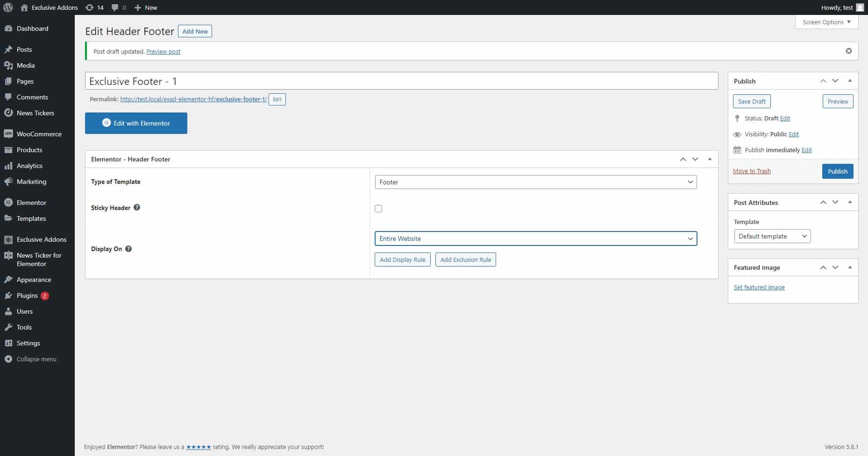
Task: Open the Entire Website display dropdown
Action: coord(536,239)
